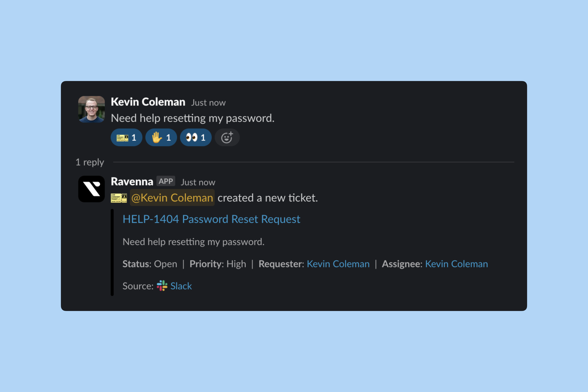
Task: Click the ticket emoji reaction pill
Action: point(126,137)
